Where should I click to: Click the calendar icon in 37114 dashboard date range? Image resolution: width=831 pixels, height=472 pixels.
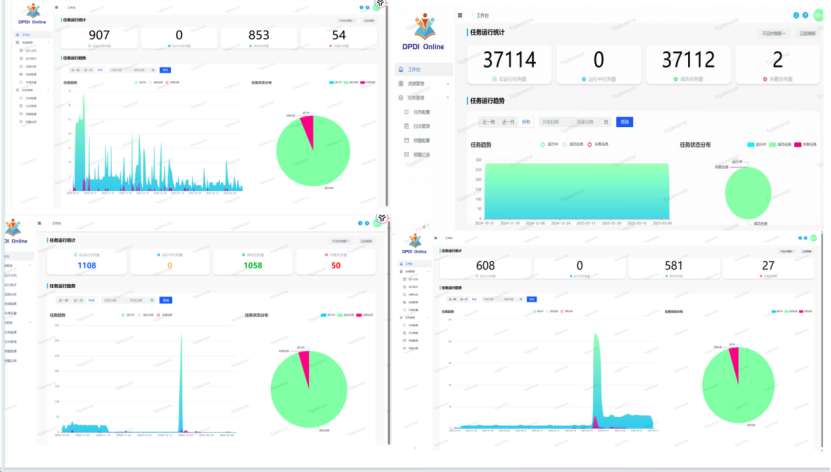point(606,122)
